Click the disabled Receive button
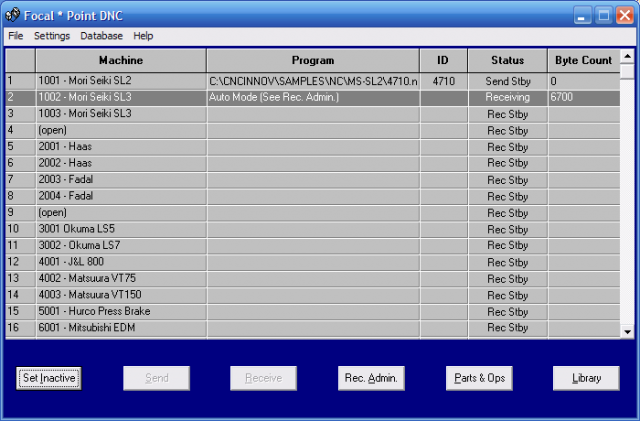Viewport: 640px width, 421px height. pos(263,378)
